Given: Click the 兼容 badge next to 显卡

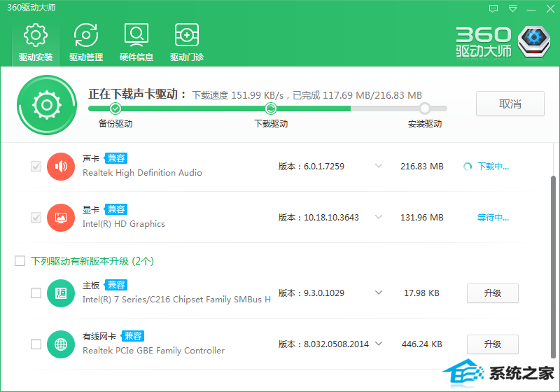Looking at the screenshot, I should (x=116, y=209).
